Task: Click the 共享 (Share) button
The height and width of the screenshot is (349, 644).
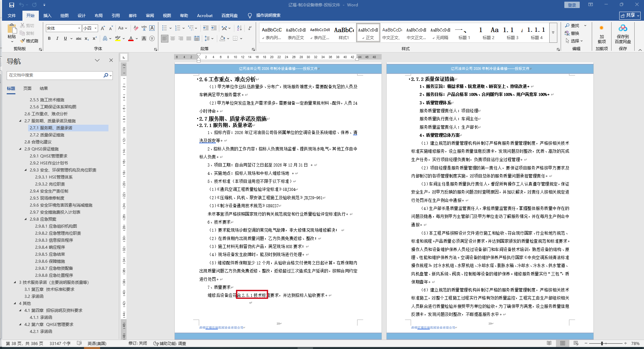Action: pyautogui.click(x=630, y=15)
